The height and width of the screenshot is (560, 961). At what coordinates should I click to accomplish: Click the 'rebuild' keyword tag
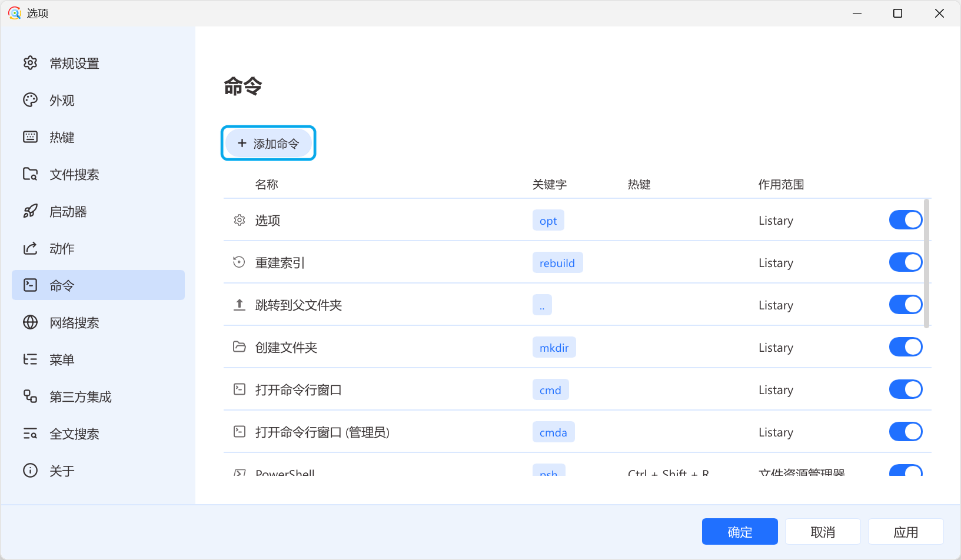(x=557, y=263)
